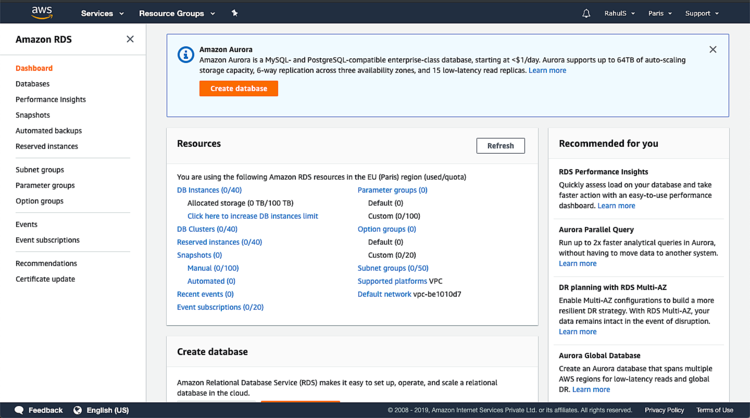
Task: Click Supported platforms link
Action: point(392,281)
